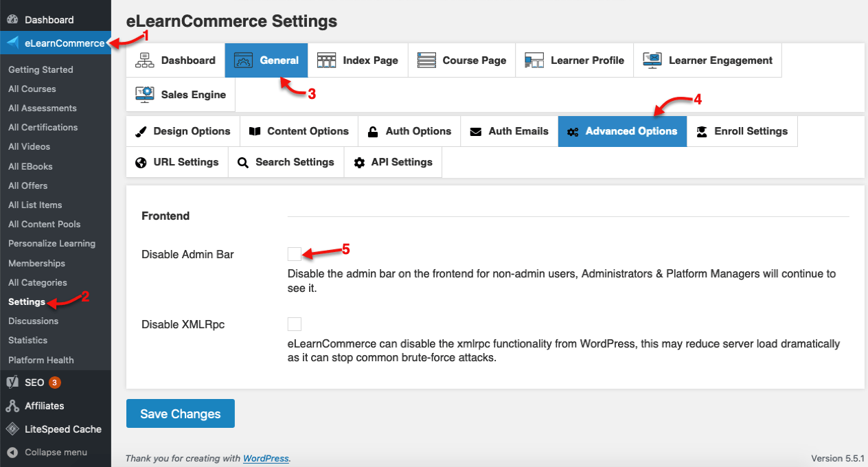Open All Categories in the sidebar
This screenshot has height=467, width=868.
(x=38, y=282)
